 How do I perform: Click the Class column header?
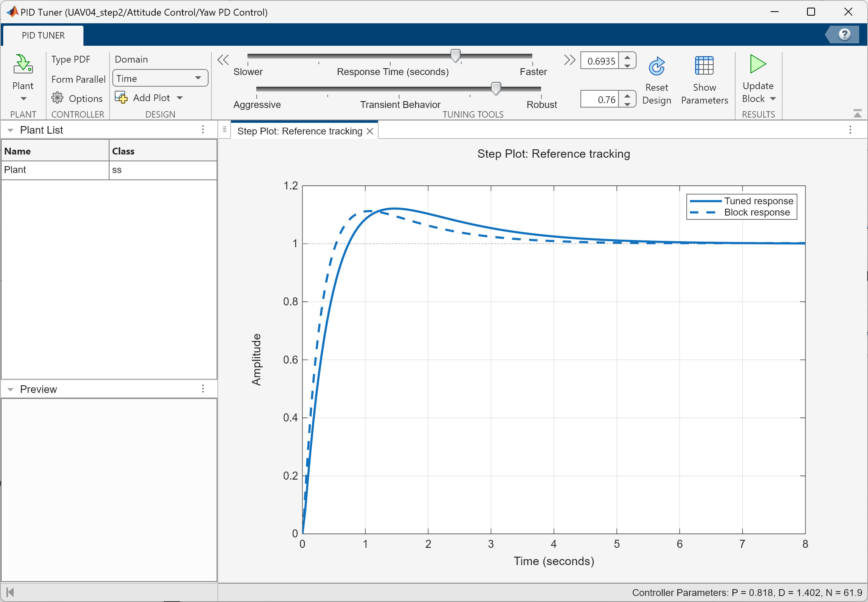click(x=163, y=151)
